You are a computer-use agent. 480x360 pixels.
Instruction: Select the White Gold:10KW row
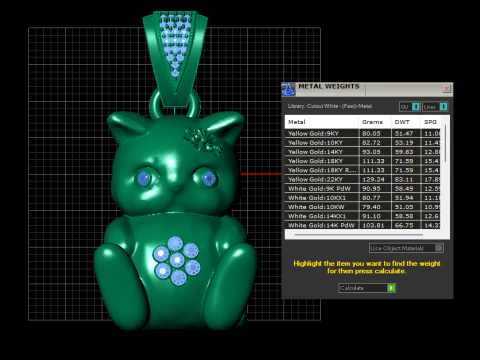pos(363,207)
